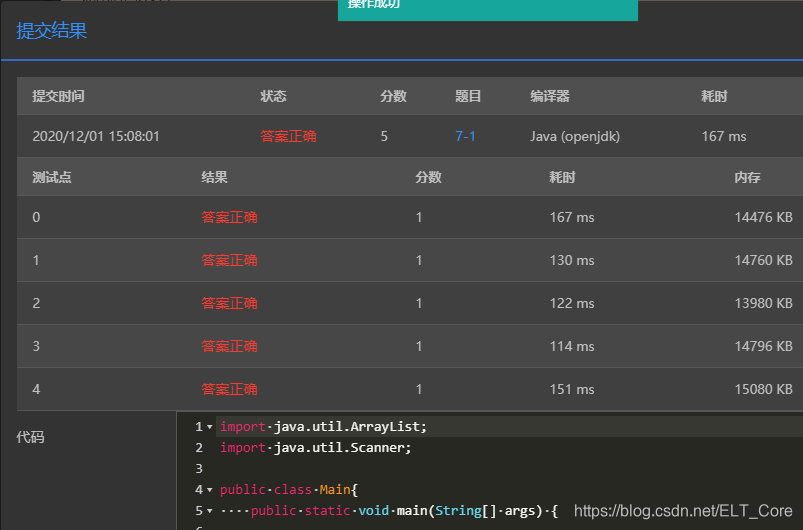The height and width of the screenshot is (530, 803).
Task: Click the 状态 column header
Action: tap(273, 96)
